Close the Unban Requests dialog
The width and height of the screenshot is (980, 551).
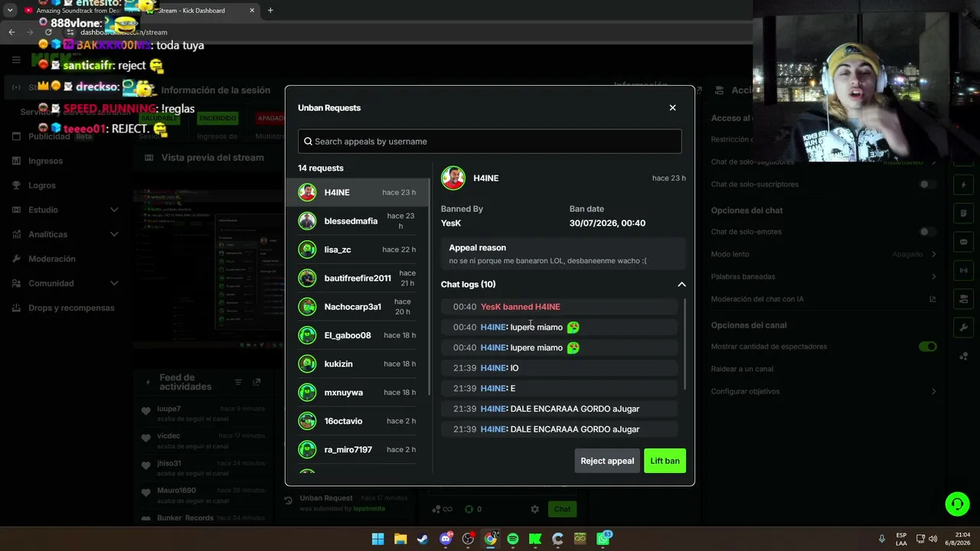click(x=672, y=108)
